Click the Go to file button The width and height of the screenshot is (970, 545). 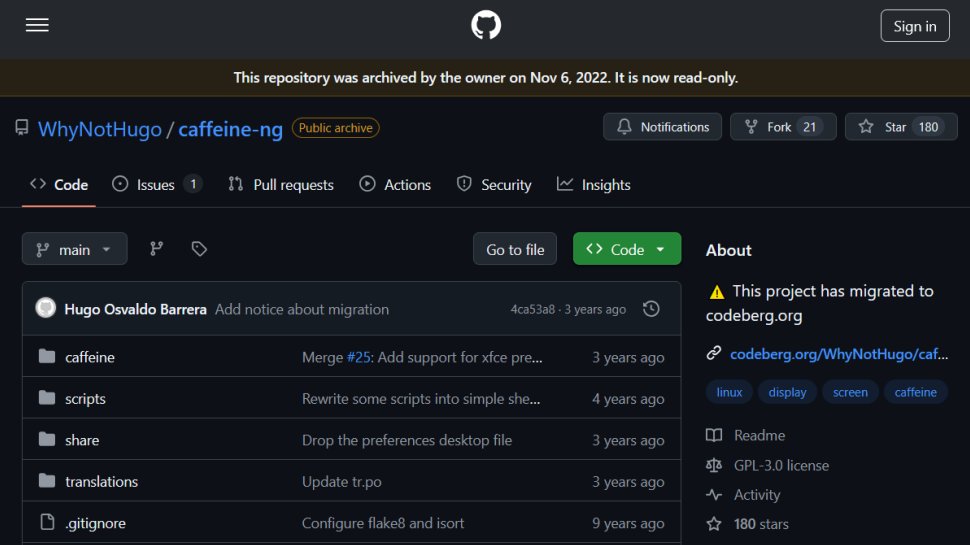click(x=515, y=249)
